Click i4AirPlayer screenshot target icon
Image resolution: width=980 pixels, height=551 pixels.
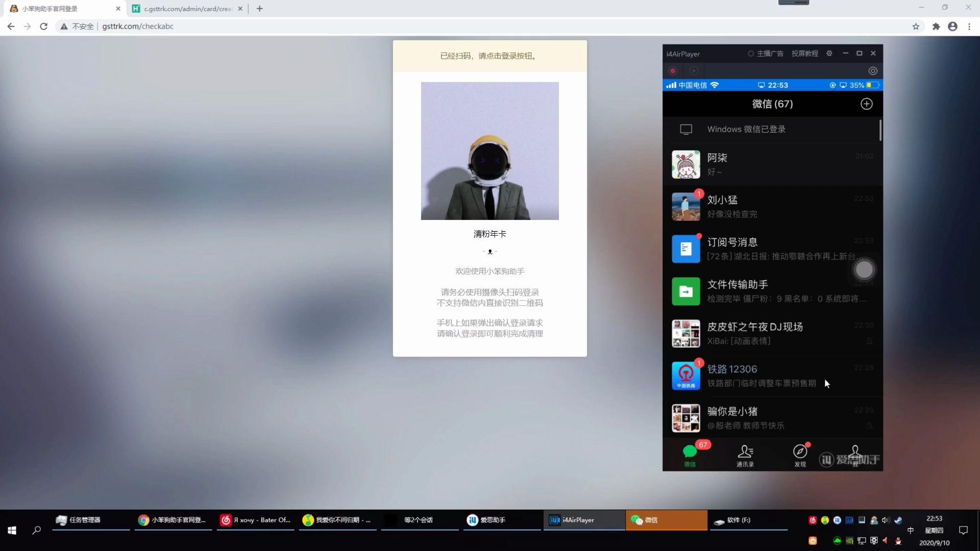873,71
